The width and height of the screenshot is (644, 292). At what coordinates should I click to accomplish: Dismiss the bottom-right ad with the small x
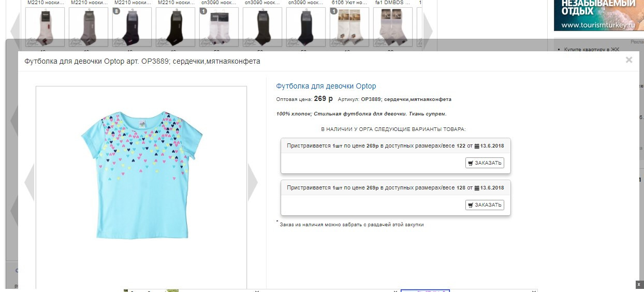pyautogui.click(x=639, y=284)
